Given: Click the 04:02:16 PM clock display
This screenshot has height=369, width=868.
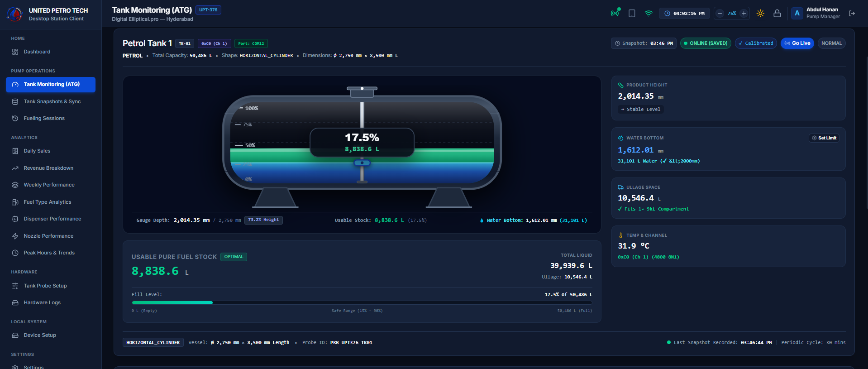Looking at the screenshot, I should coord(684,14).
